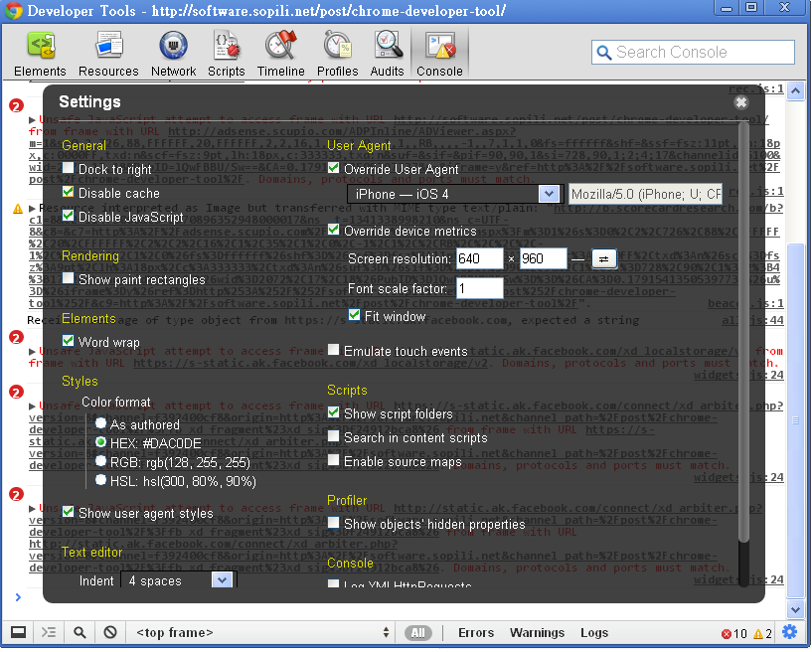Open the Console panel icon

439,46
